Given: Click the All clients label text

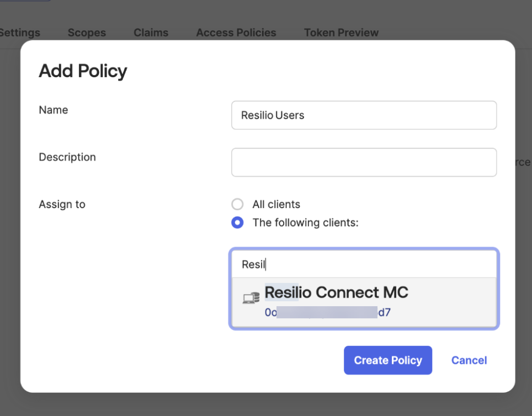Looking at the screenshot, I should [276, 204].
